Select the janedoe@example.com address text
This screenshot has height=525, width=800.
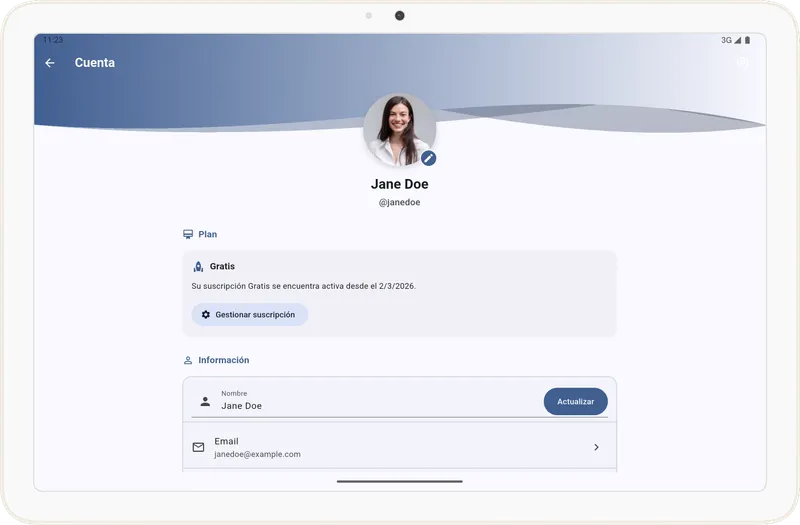257,454
